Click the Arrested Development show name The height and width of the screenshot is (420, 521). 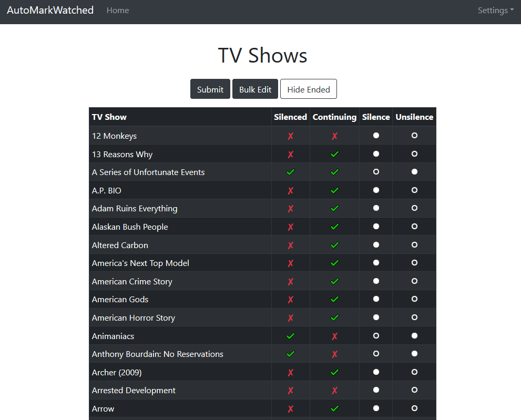click(x=134, y=391)
